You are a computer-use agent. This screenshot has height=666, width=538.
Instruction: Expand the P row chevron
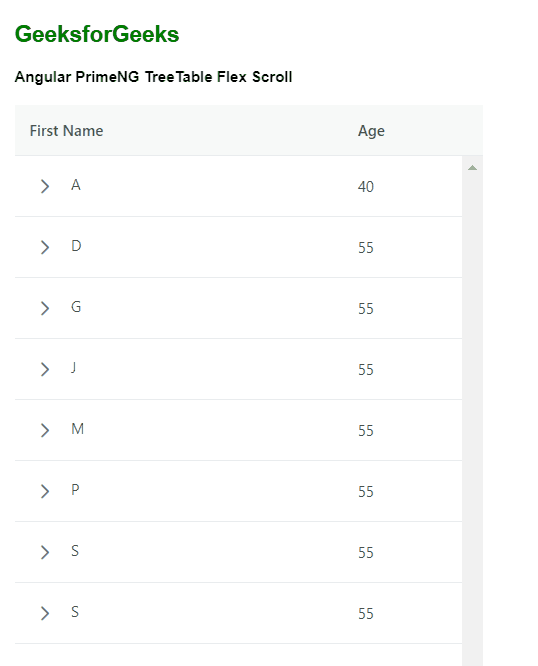tap(45, 491)
